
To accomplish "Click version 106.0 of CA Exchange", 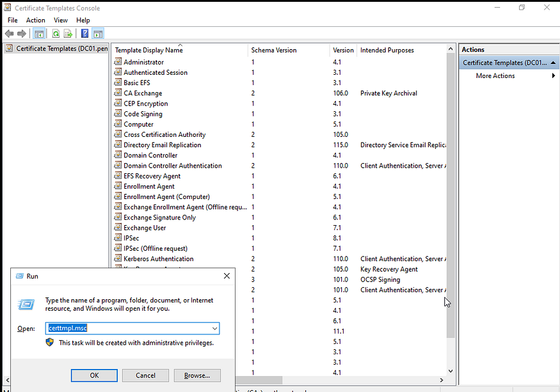I will coord(340,93).
